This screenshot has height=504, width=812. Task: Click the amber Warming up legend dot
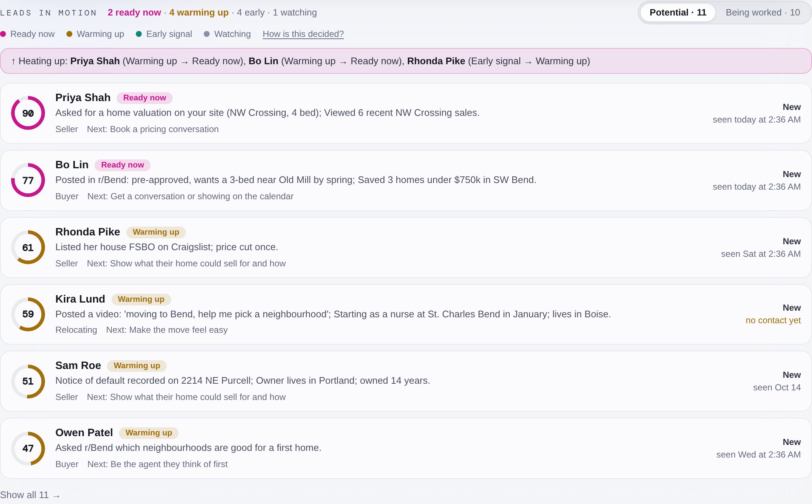pyautogui.click(x=69, y=34)
